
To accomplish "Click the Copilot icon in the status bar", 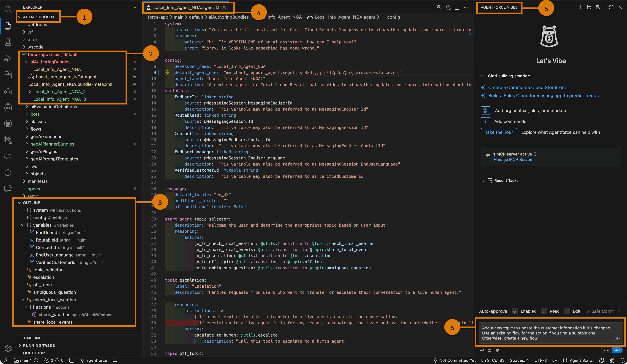I will [x=602, y=360].
